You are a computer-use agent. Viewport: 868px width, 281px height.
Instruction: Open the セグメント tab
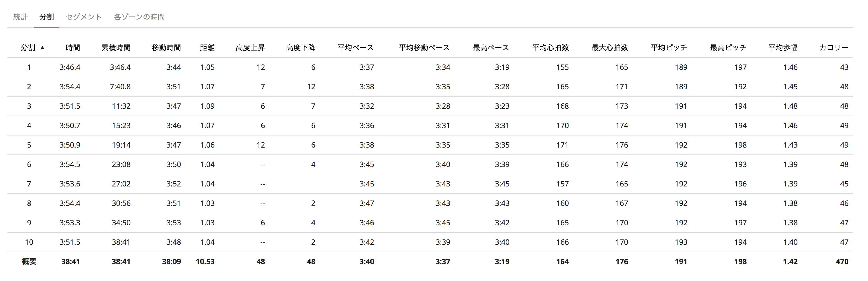click(x=83, y=17)
